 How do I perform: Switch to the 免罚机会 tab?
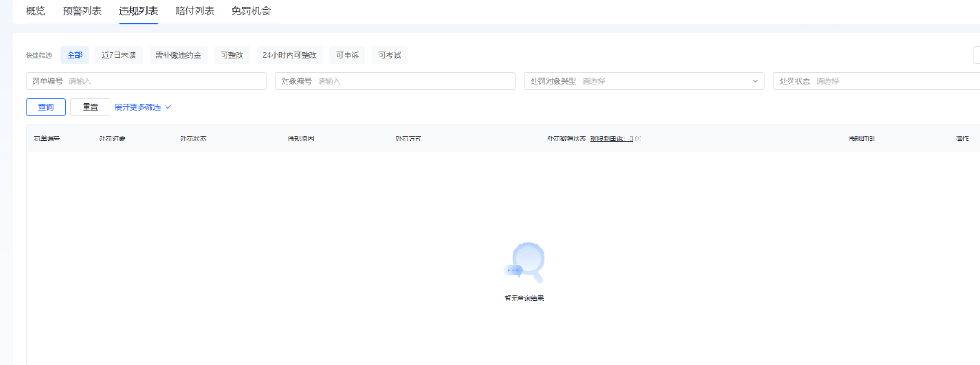coord(251,11)
